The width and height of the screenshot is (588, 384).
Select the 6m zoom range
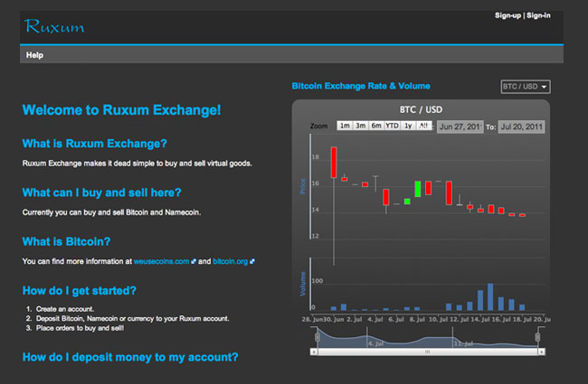coord(376,126)
